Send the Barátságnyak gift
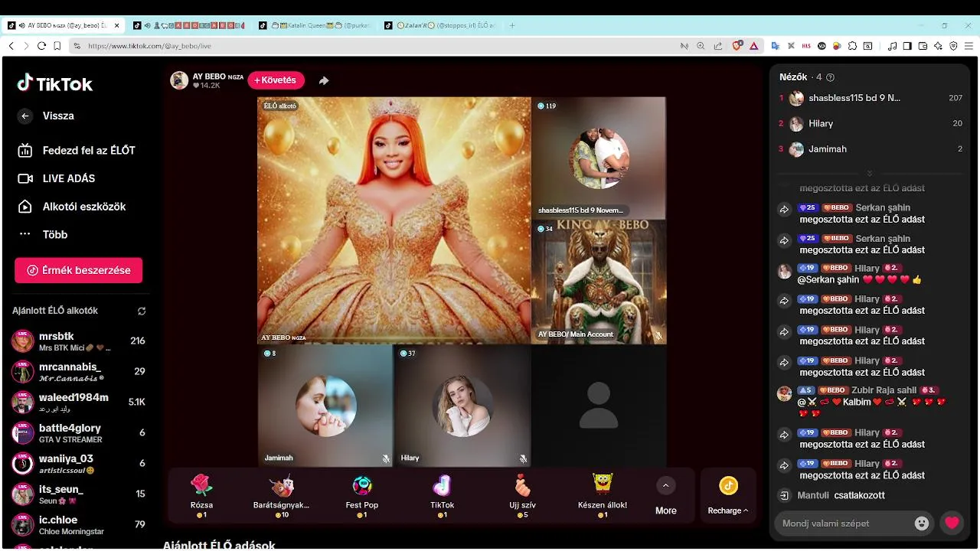Viewport: 980px width, 551px height. point(281,495)
